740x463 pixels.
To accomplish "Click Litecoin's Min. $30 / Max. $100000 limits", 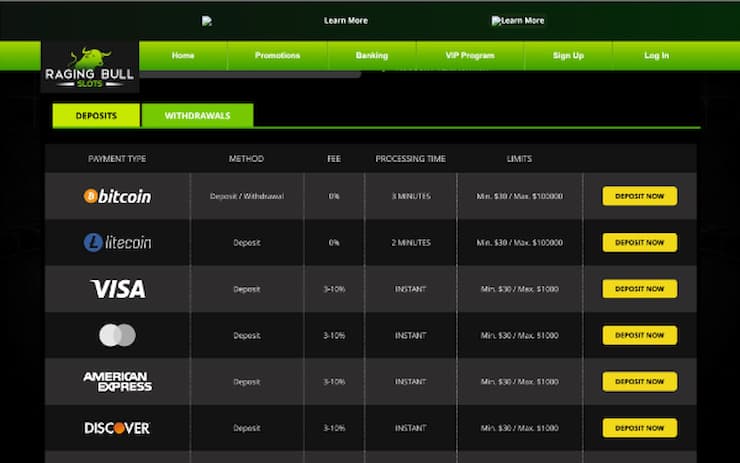I will (520, 243).
